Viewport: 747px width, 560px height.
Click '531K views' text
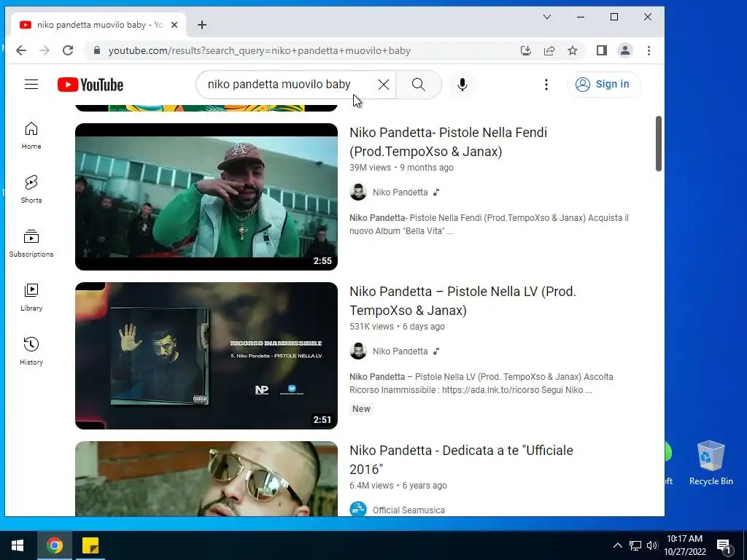click(x=371, y=327)
